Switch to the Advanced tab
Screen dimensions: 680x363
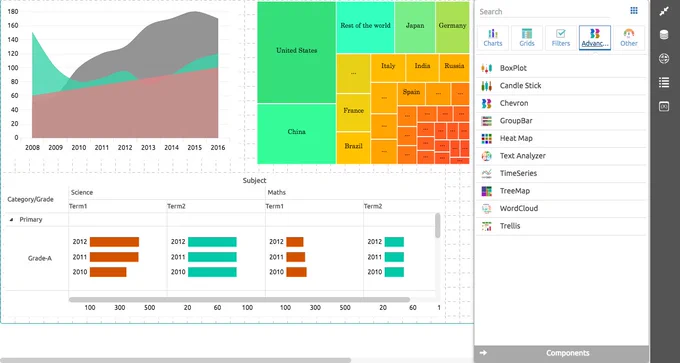(595, 38)
